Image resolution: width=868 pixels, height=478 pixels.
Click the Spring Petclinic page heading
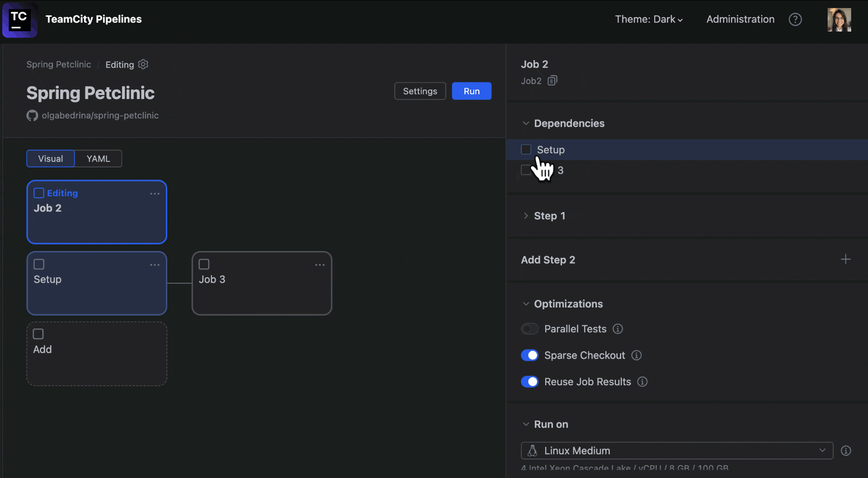90,93
